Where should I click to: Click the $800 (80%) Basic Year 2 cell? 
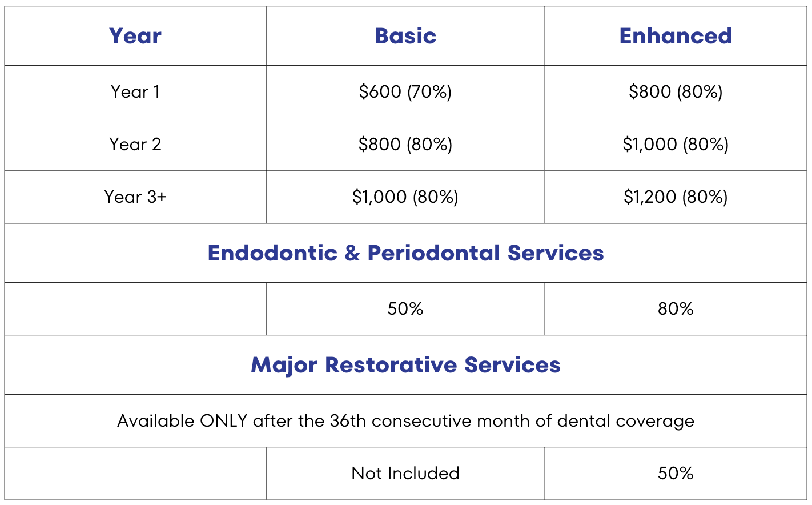(x=405, y=144)
